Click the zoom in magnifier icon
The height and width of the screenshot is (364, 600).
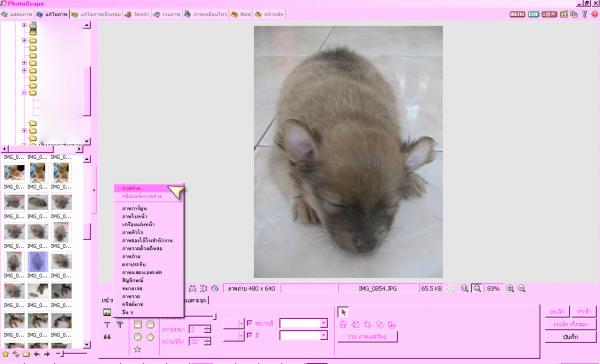(510, 289)
